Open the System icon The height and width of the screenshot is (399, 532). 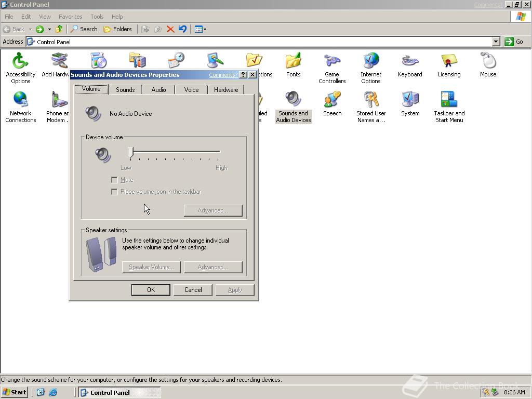(410, 104)
